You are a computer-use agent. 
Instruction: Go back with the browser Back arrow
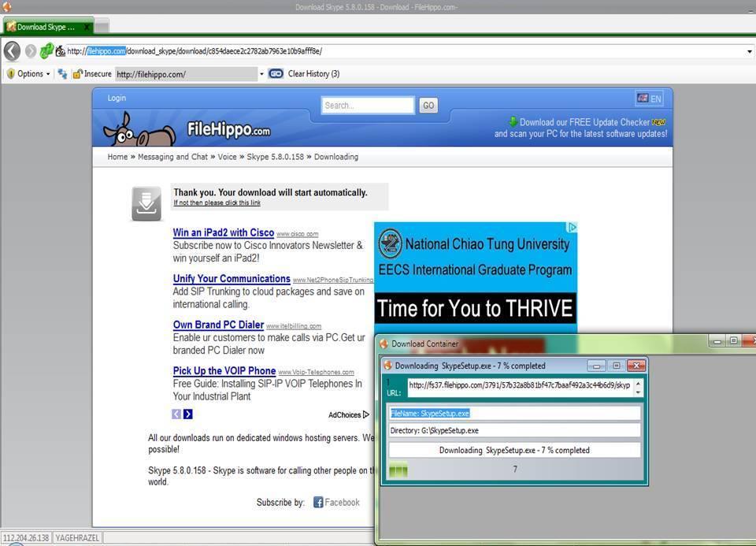click(x=12, y=50)
